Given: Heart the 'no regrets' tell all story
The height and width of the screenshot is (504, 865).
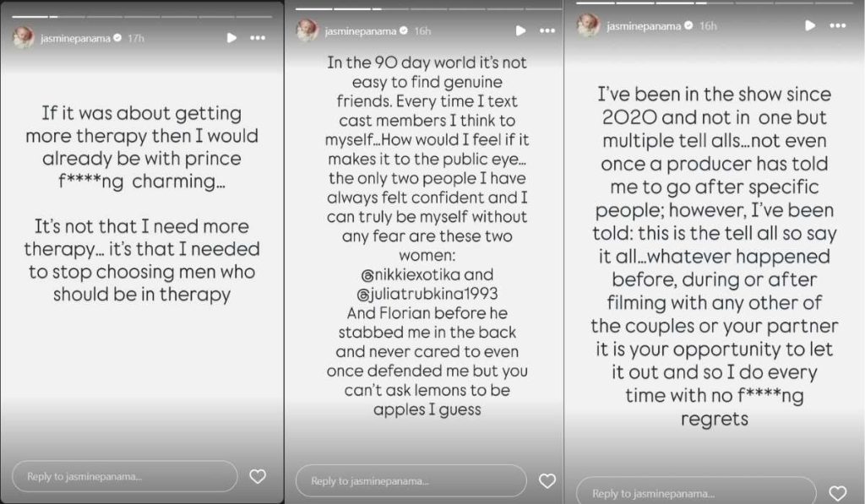Looking at the screenshot, I should point(837,493).
